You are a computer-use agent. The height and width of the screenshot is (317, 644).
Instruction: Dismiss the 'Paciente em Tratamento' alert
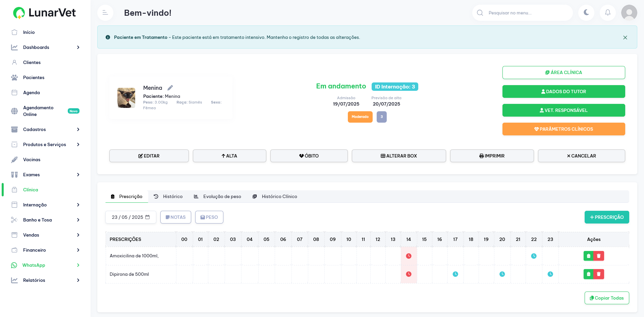(625, 38)
